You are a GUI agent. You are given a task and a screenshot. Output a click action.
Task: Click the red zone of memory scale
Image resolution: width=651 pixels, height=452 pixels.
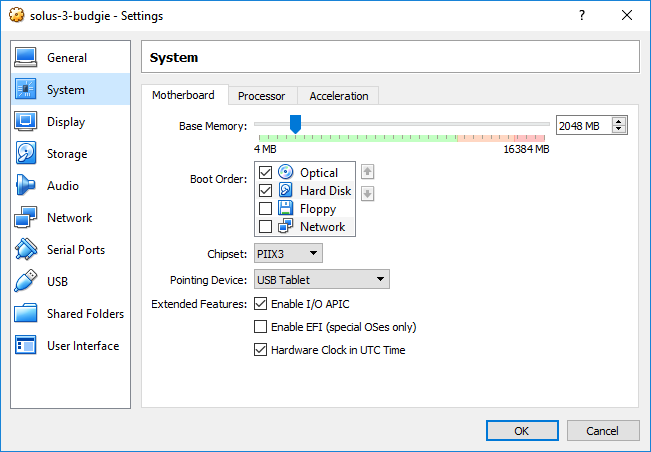529,138
